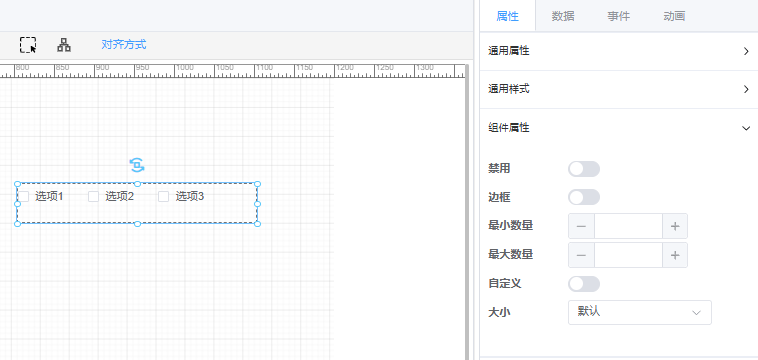Click the 最大数量 input field
The width and height of the screenshot is (758, 360).
[x=628, y=255]
